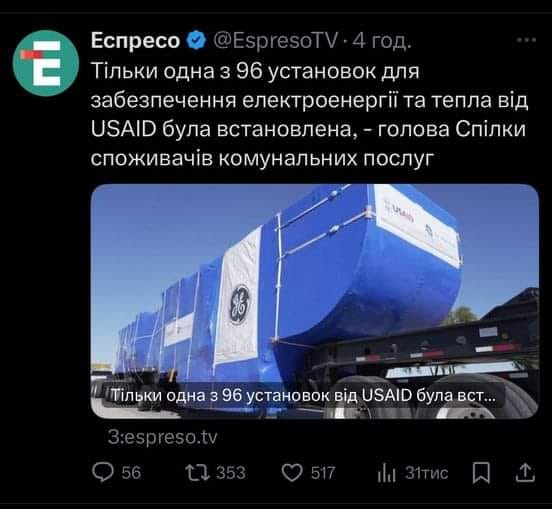Open tweet text about USAID установок
Screen dimensions: 552x509
pos(309,115)
